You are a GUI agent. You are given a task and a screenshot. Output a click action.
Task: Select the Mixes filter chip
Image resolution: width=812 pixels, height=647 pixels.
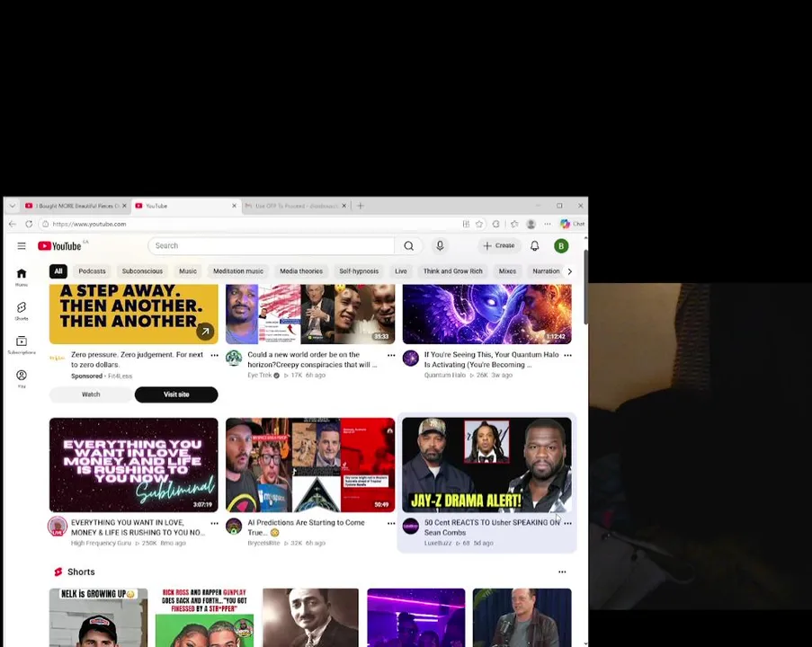point(507,271)
